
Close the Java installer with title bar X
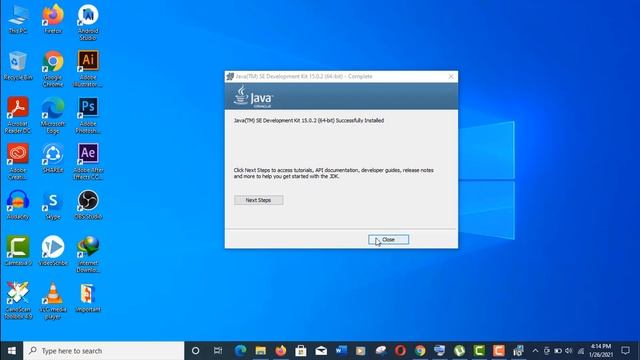[451, 76]
